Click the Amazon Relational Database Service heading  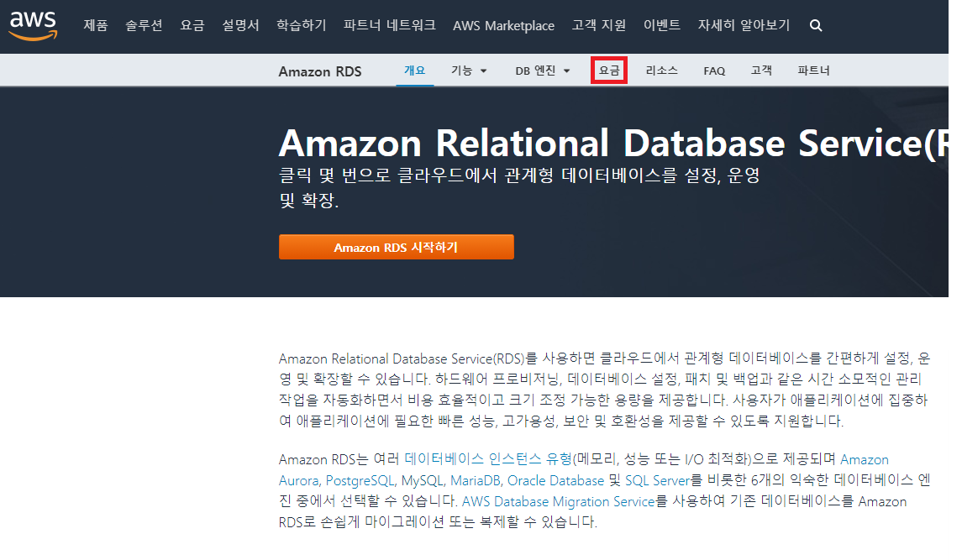(613, 144)
